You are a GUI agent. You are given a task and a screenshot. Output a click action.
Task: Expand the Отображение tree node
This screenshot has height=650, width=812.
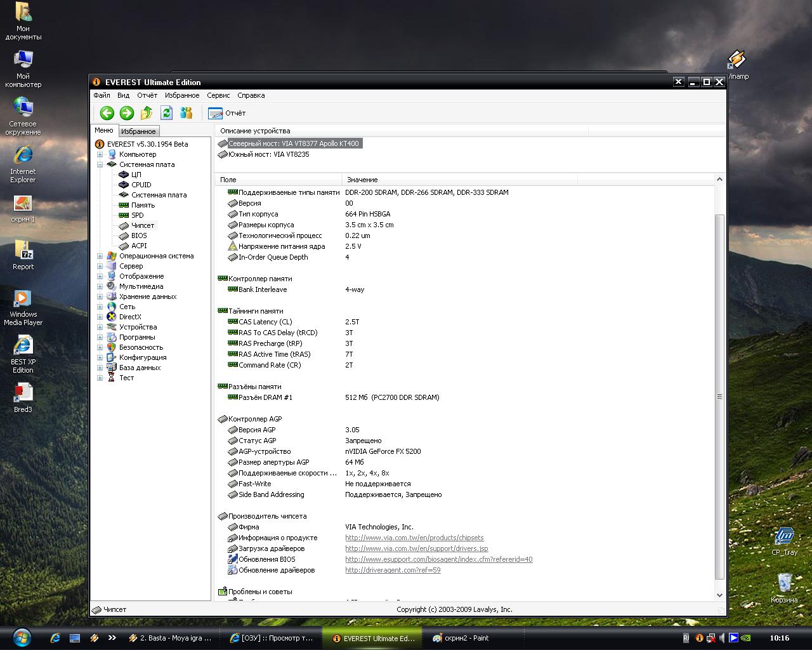100,276
